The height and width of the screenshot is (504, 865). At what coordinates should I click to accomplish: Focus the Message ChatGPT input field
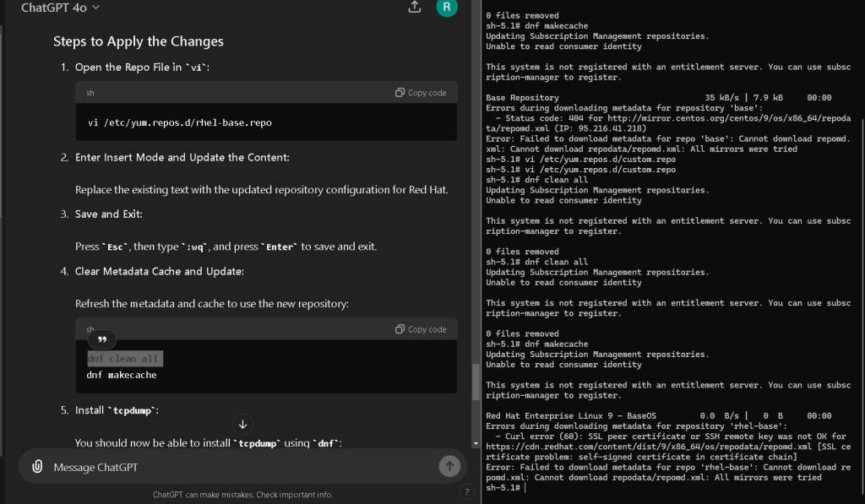[x=242, y=467]
